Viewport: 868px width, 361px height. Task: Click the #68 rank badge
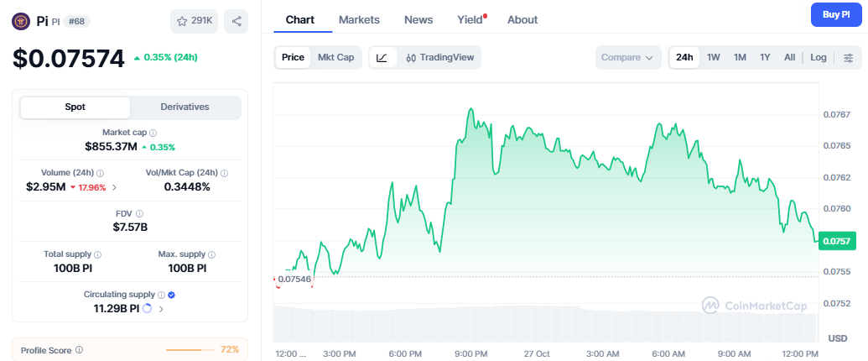(76, 22)
